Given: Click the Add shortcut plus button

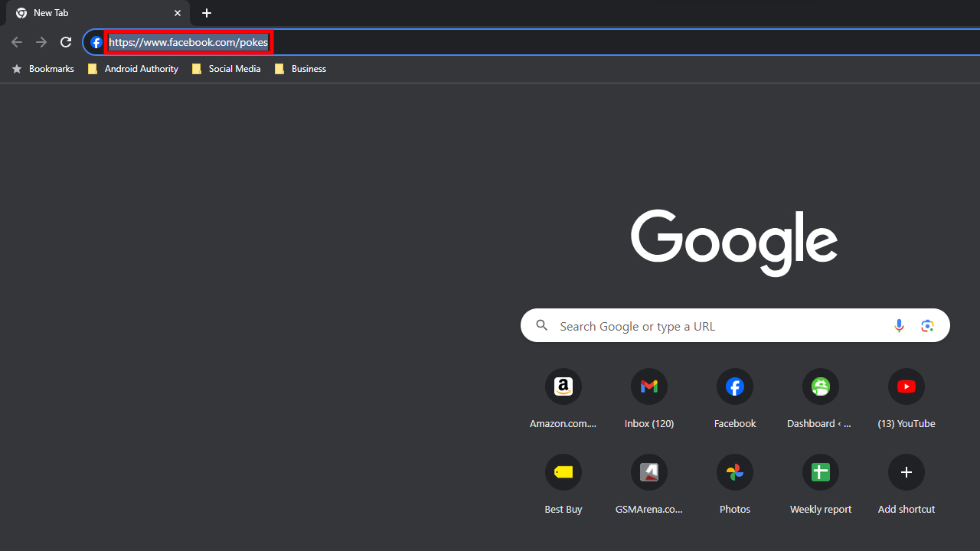Looking at the screenshot, I should (906, 472).
